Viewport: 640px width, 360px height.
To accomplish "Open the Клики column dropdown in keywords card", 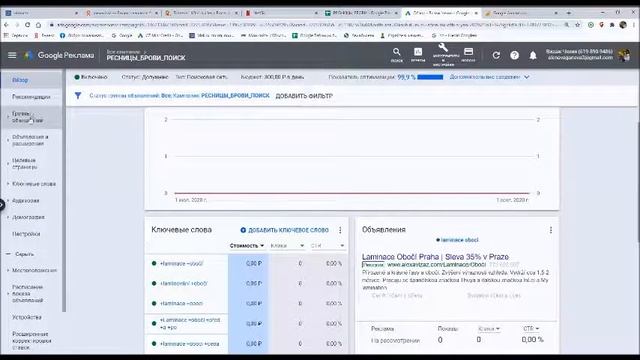I will pos(287,246).
